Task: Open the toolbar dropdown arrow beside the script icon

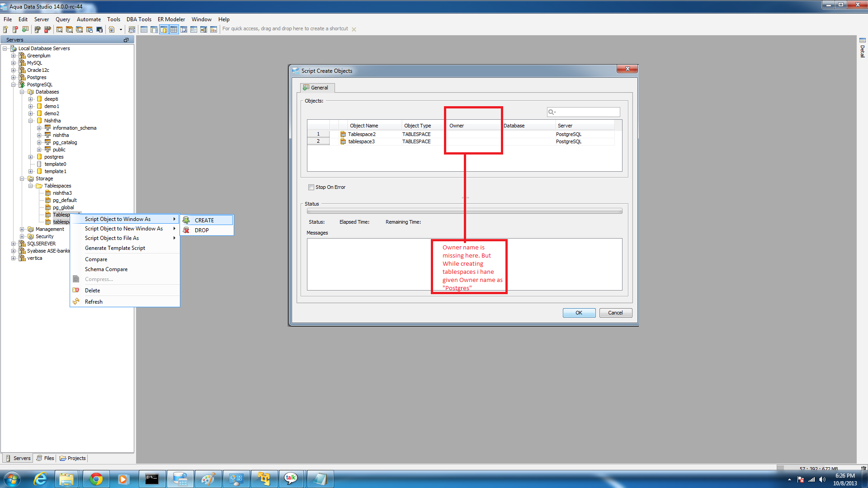Action: 121,29
